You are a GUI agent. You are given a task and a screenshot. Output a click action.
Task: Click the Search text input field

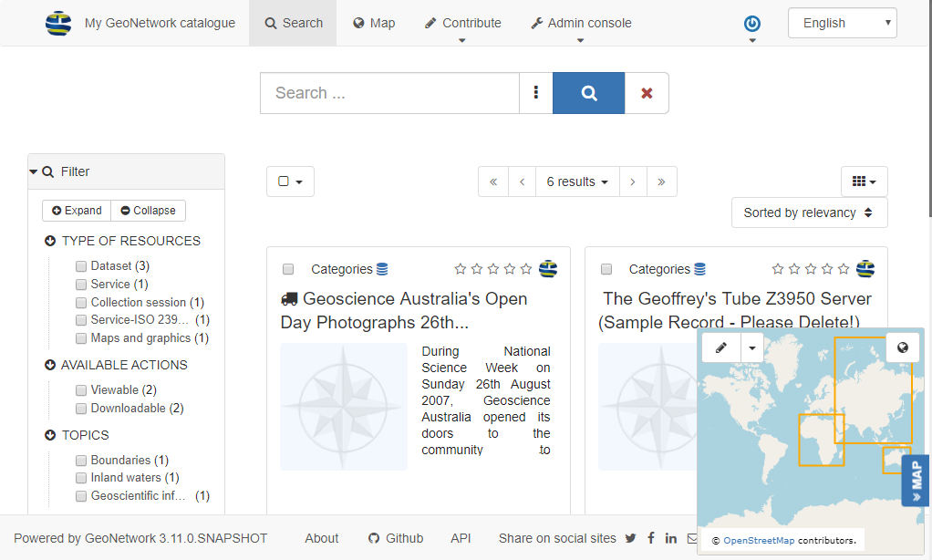(390, 93)
